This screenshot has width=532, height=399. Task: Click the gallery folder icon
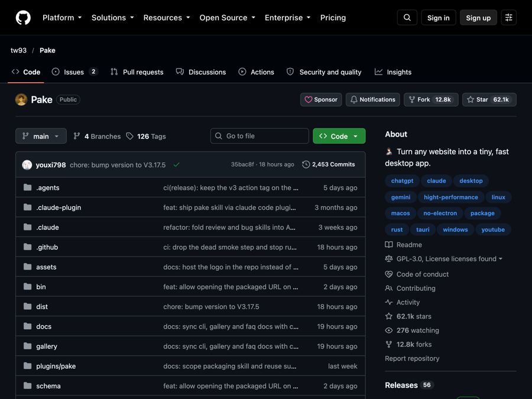coord(27,346)
